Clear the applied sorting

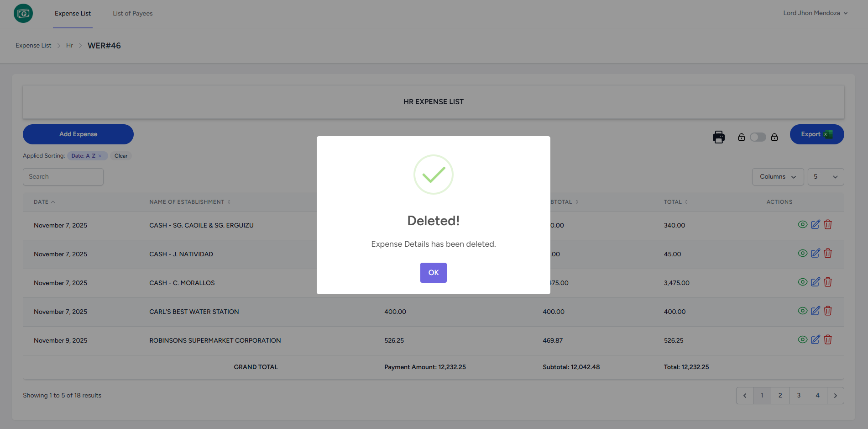coord(121,156)
